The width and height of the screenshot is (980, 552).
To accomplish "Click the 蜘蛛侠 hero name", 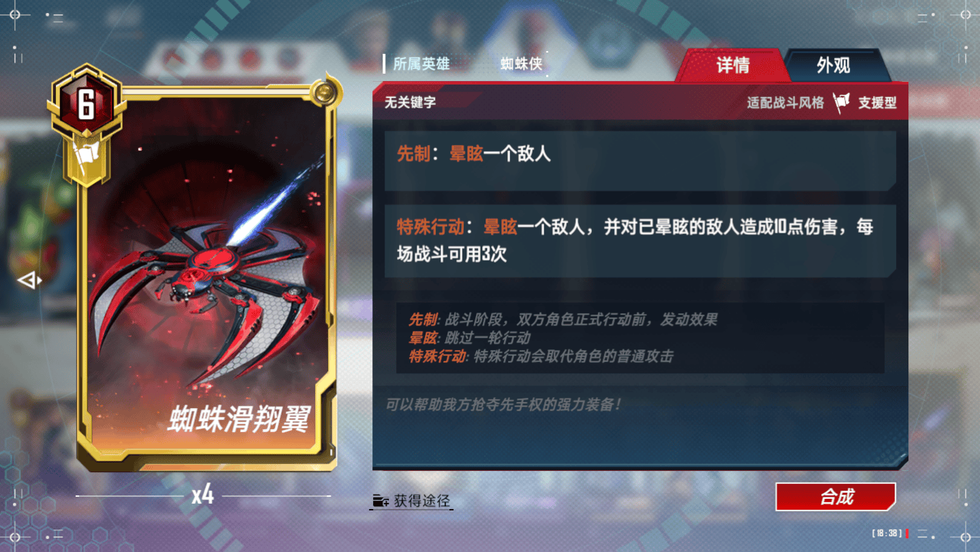I will point(522,64).
